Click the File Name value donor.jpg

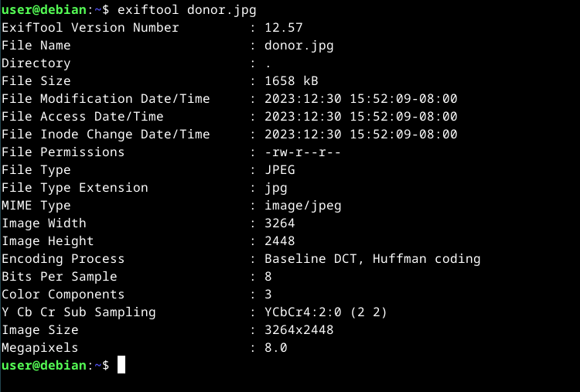(299, 46)
